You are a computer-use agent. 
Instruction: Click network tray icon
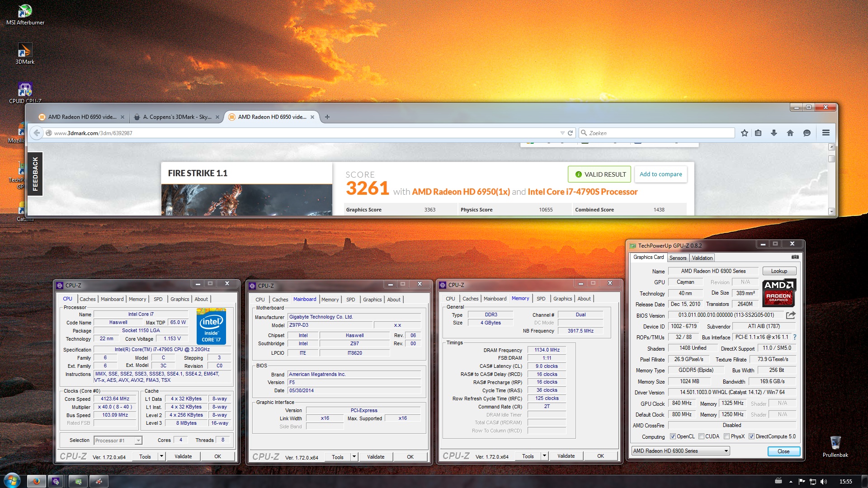tap(812, 482)
